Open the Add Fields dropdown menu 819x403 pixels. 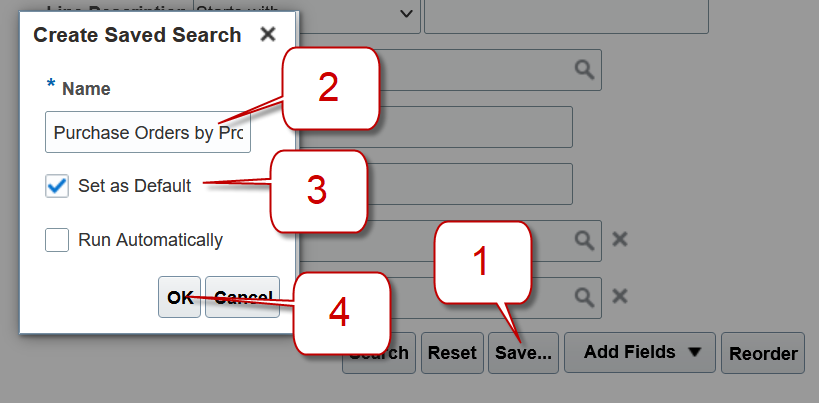(x=640, y=352)
